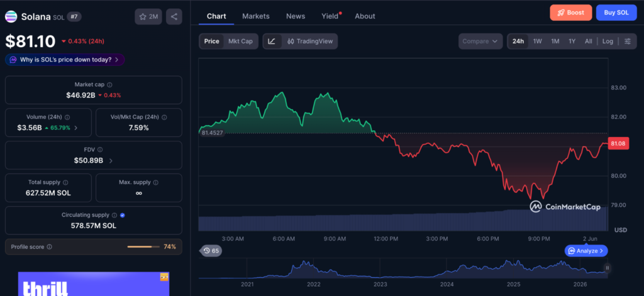Open the Compare dropdown
The width and height of the screenshot is (644, 296).
[x=480, y=41]
